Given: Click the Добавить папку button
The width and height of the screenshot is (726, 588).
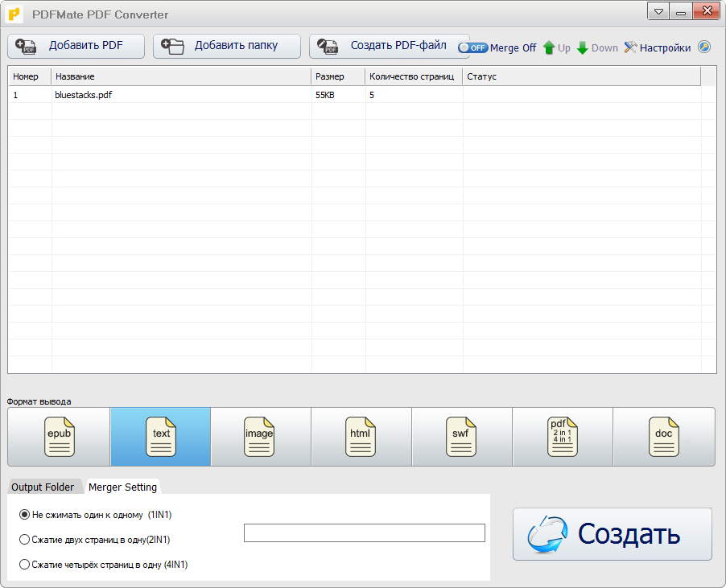Looking at the screenshot, I should pos(227,47).
